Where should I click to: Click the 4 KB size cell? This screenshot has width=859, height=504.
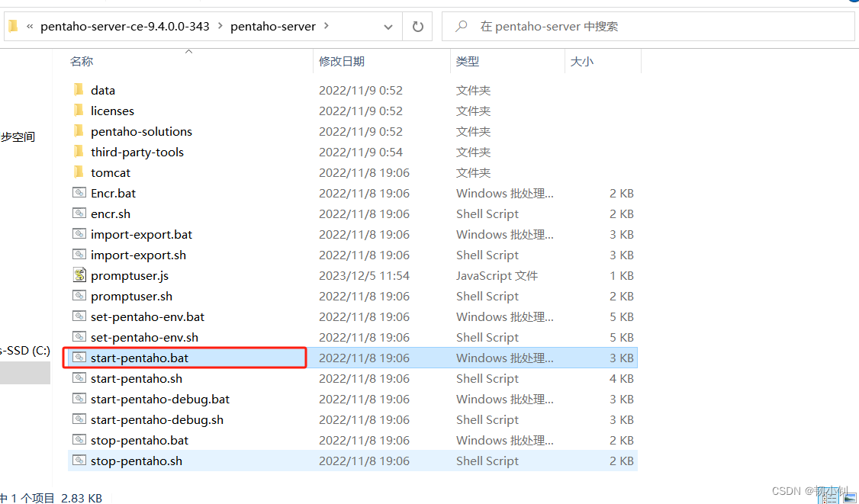tap(622, 378)
